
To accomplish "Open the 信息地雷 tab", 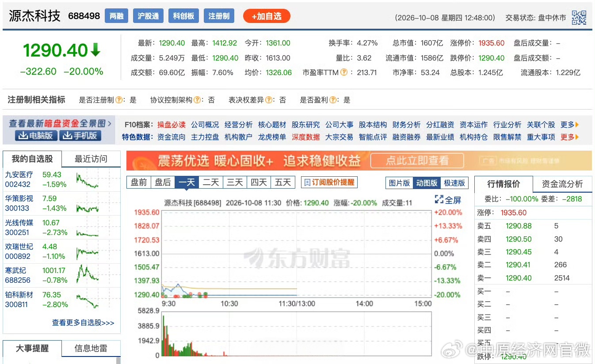I will click(x=91, y=348).
